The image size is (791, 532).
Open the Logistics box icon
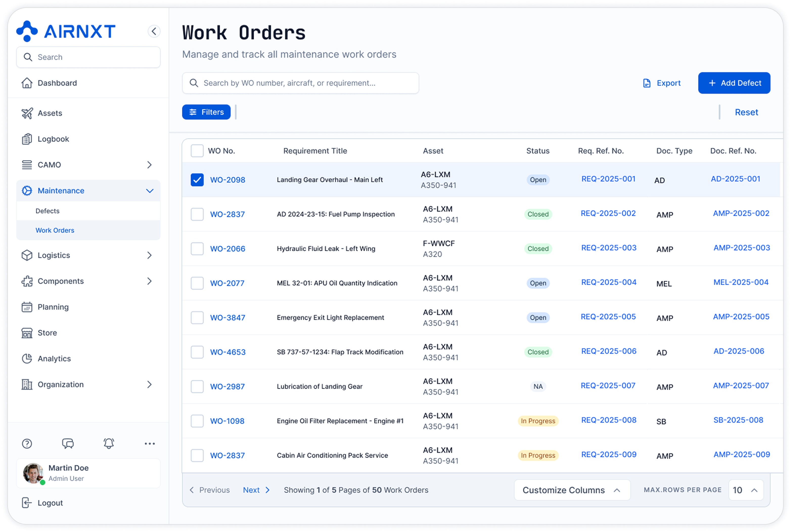pos(27,255)
